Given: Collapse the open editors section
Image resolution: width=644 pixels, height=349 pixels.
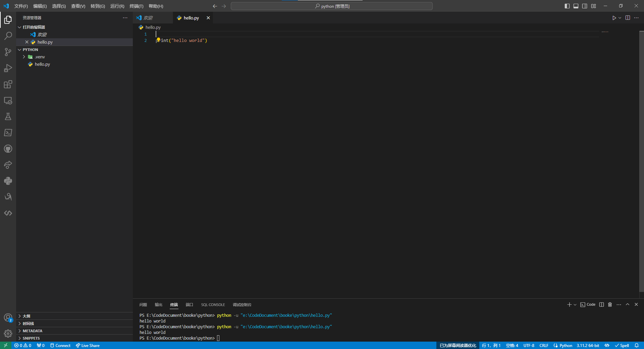Looking at the screenshot, I should 74,27.
